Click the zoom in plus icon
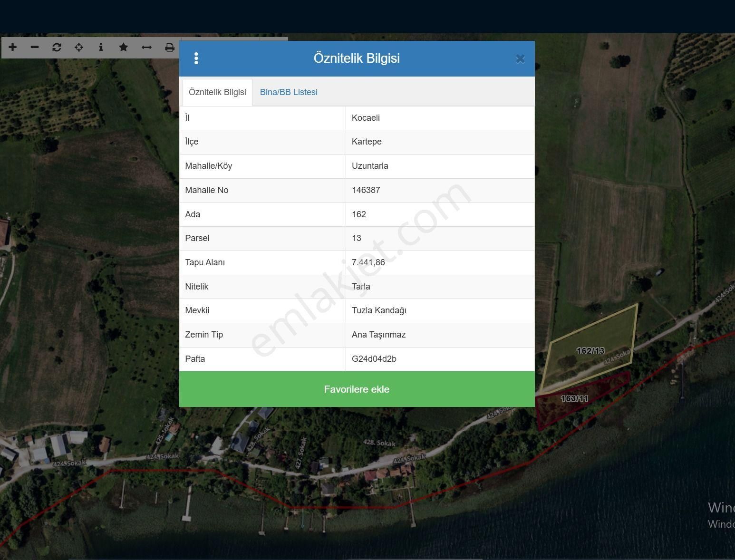Viewport: 735px width, 560px height. click(13, 47)
